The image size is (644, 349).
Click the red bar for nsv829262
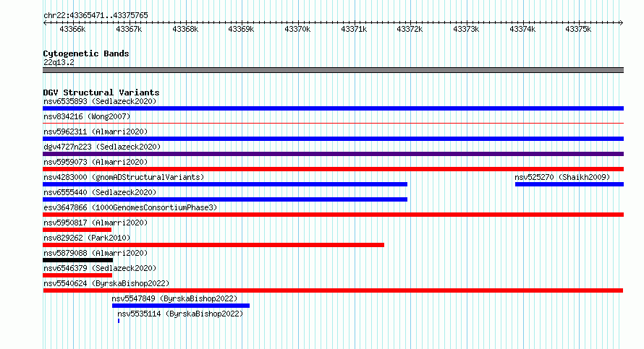pyautogui.click(x=213, y=245)
